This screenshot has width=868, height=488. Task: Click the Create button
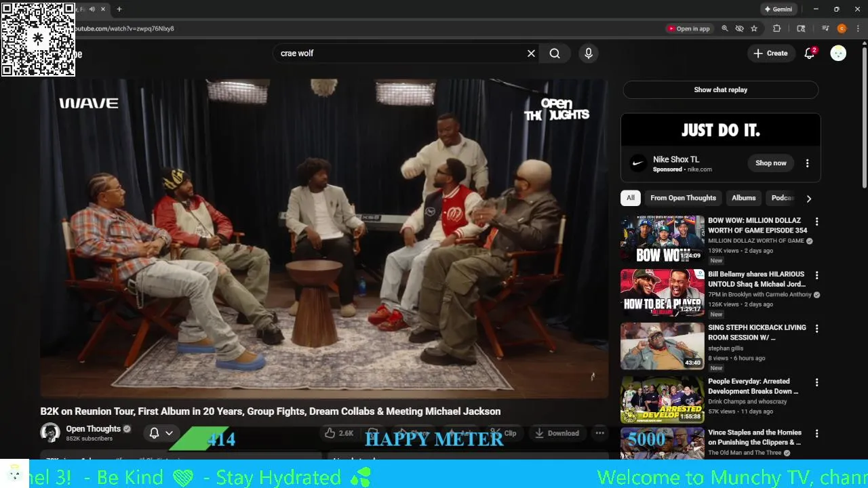[770, 54]
